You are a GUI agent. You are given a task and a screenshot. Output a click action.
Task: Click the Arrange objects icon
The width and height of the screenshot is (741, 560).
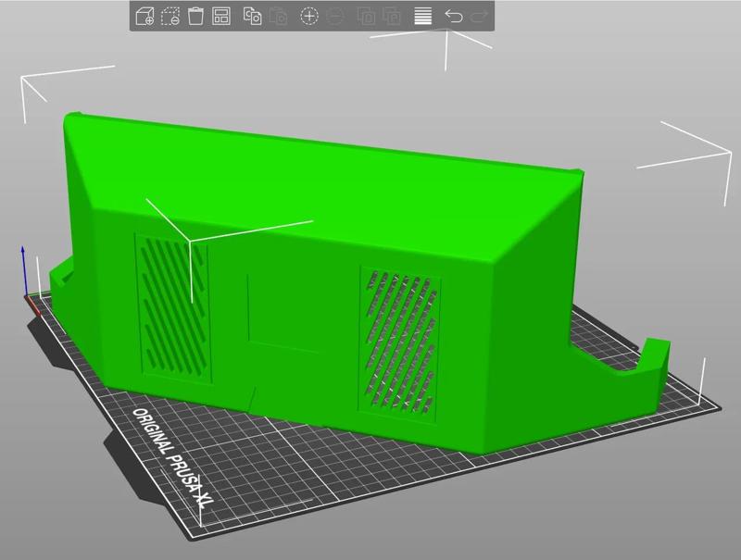click(221, 16)
